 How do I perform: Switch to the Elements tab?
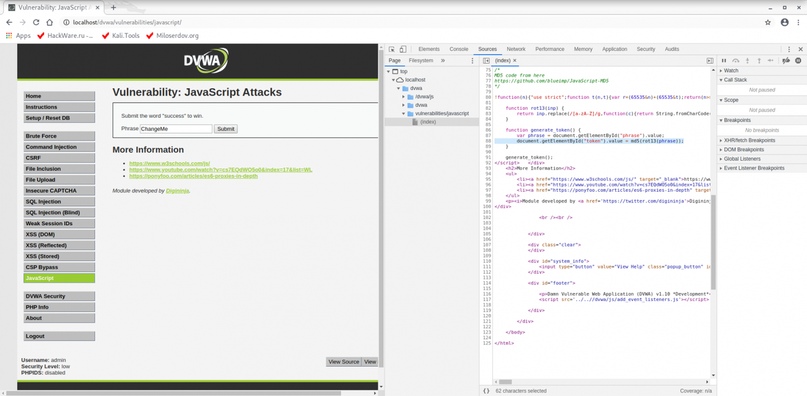[x=429, y=49]
